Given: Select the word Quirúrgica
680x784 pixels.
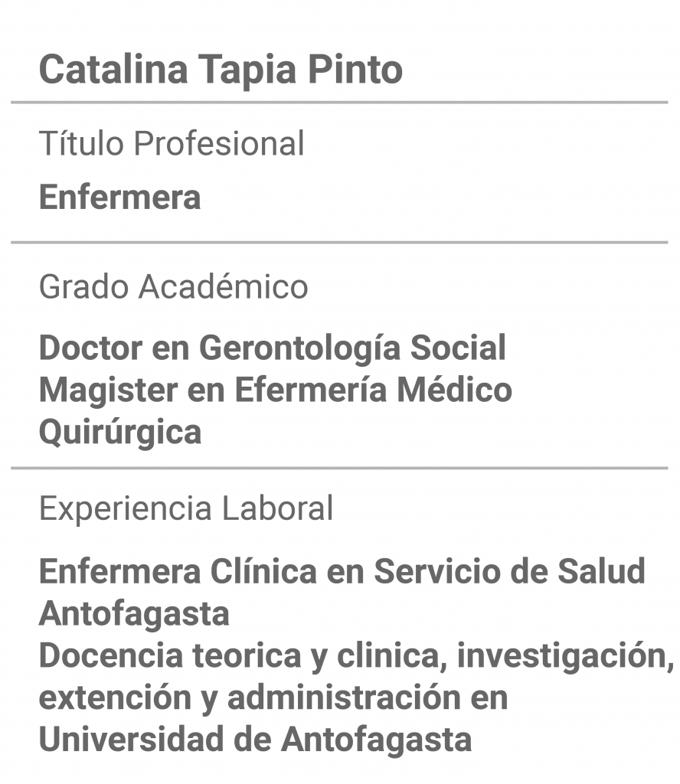Looking at the screenshot, I should coord(120,433).
